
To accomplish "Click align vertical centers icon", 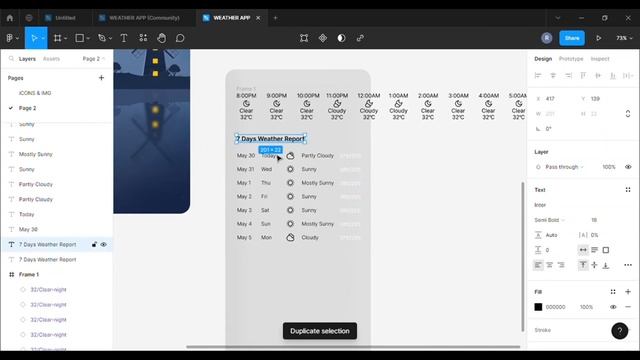I will (x=598, y=76).
